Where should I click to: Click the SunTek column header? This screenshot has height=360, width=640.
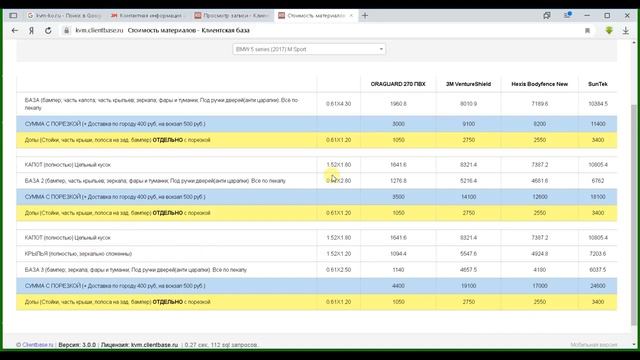pos(598,84)
